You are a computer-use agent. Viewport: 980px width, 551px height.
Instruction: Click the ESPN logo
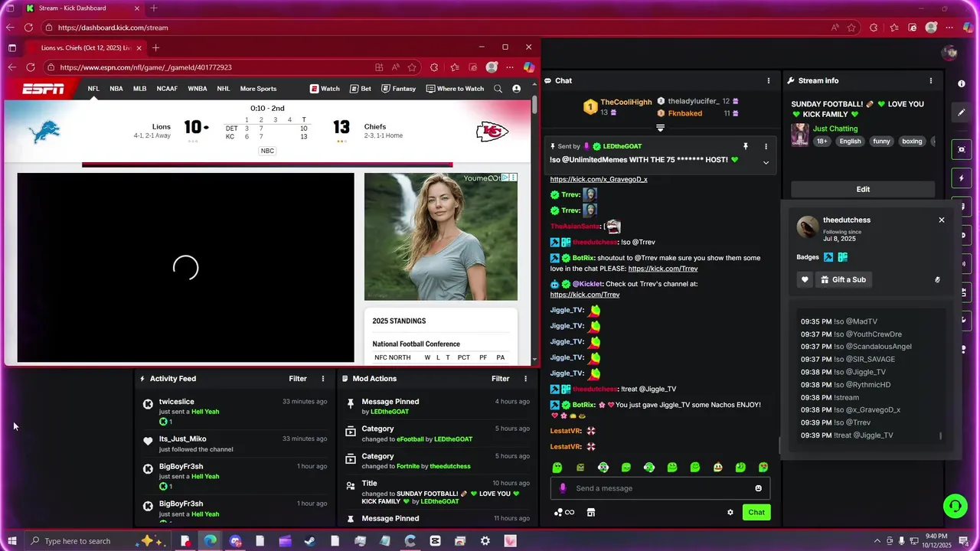click(x=43, y=89)
